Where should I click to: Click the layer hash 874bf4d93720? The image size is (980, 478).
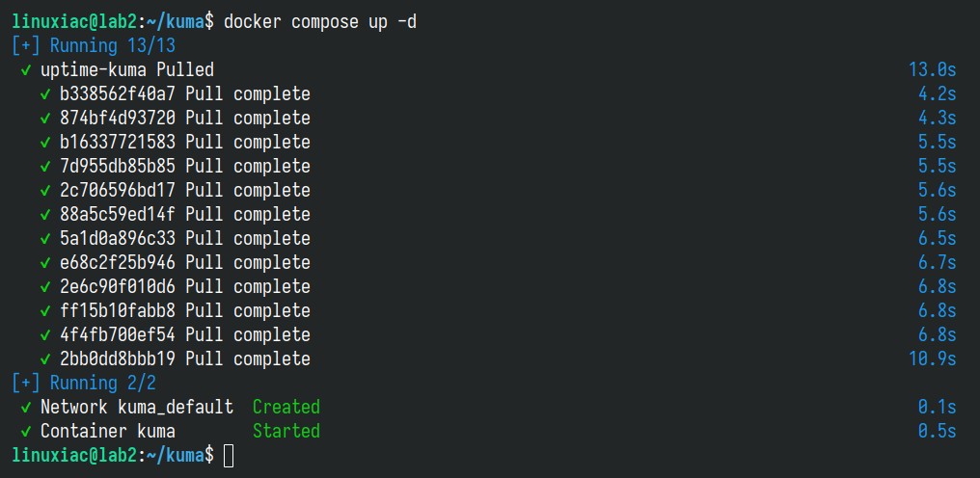(118, 119)
